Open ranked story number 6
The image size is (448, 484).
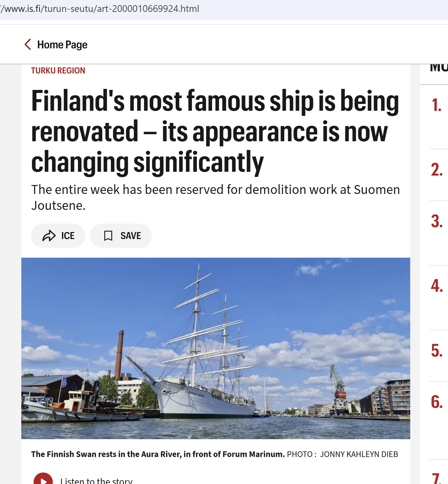tap(437, 402)
